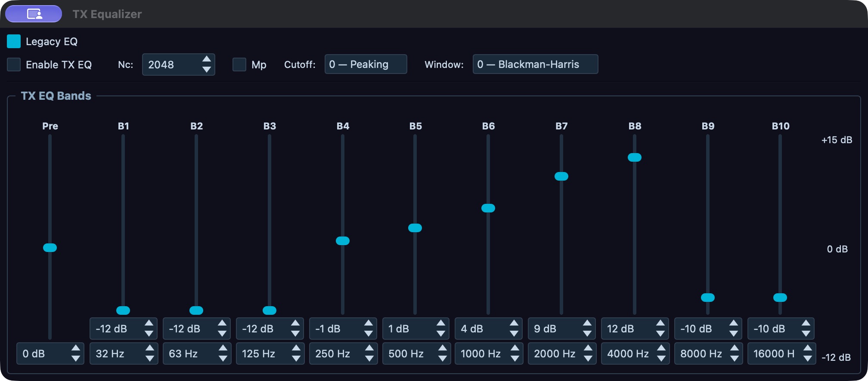Viewport: 868px width, 381px height.
Task: Increase B1 gain above -12 dB
Action: click(x=149, y=323)
